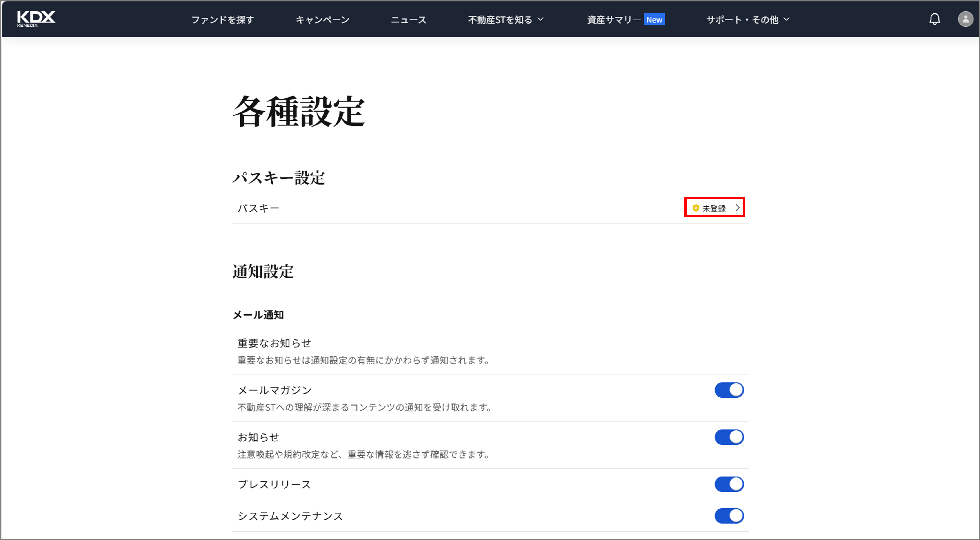Viewport: 980px width, 540px height.
Task: Click the 重要なお知らせは通知設定 description text
Action: click(364, 360)
